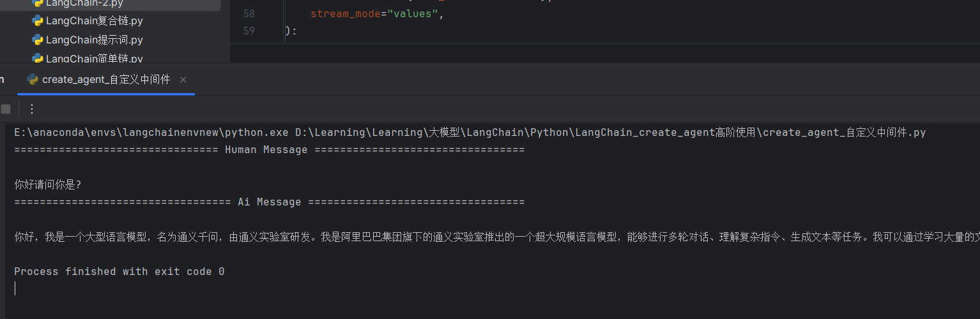980x319 pixels.
Task: Click the Ai Message header line
Action: coord(269,202)
